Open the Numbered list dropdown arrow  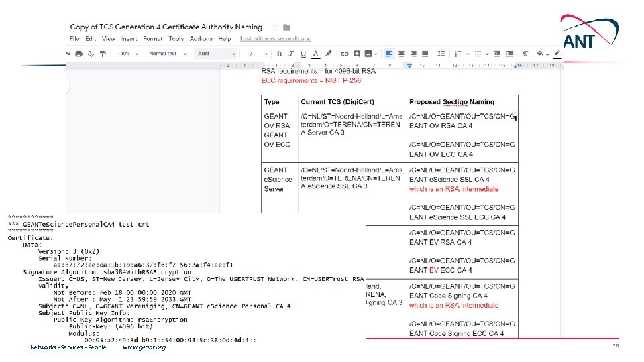(x=468, y=54)
